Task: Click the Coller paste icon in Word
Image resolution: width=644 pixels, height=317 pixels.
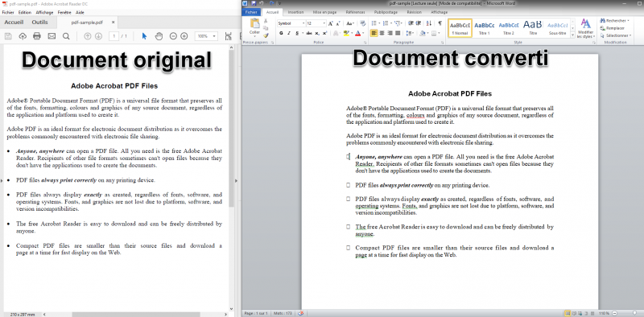Action: pos(254,27)
